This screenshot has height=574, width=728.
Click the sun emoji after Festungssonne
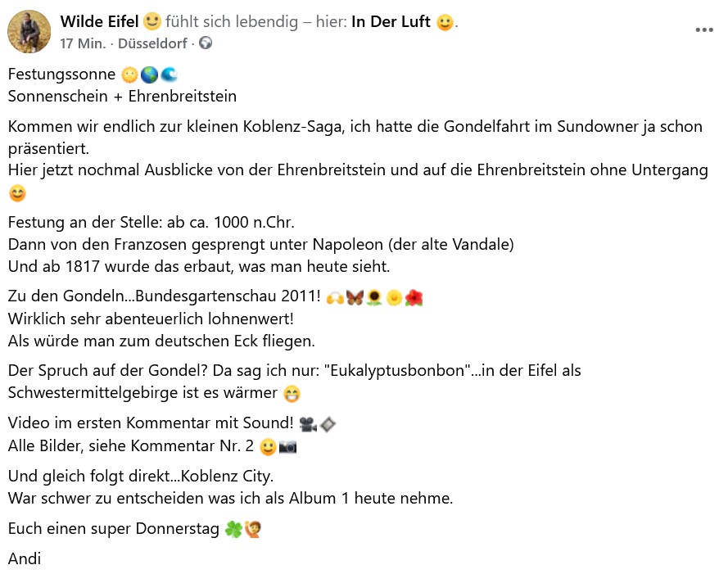tap(129, 75)
